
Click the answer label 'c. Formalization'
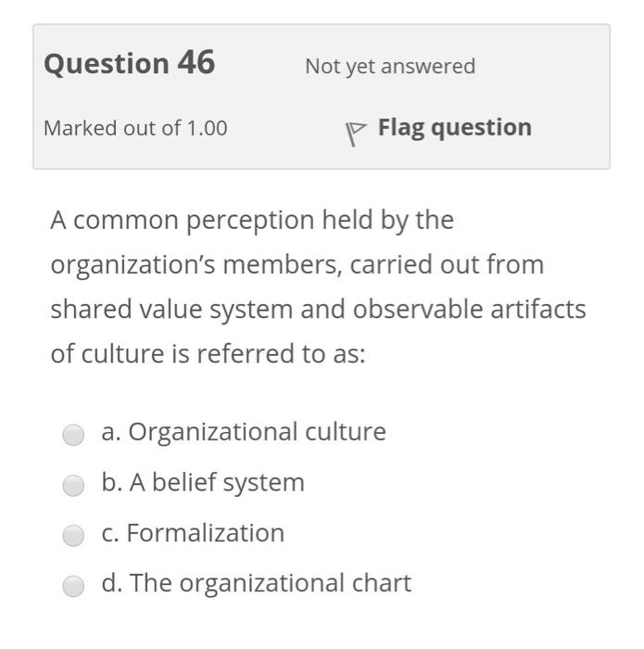193,533
